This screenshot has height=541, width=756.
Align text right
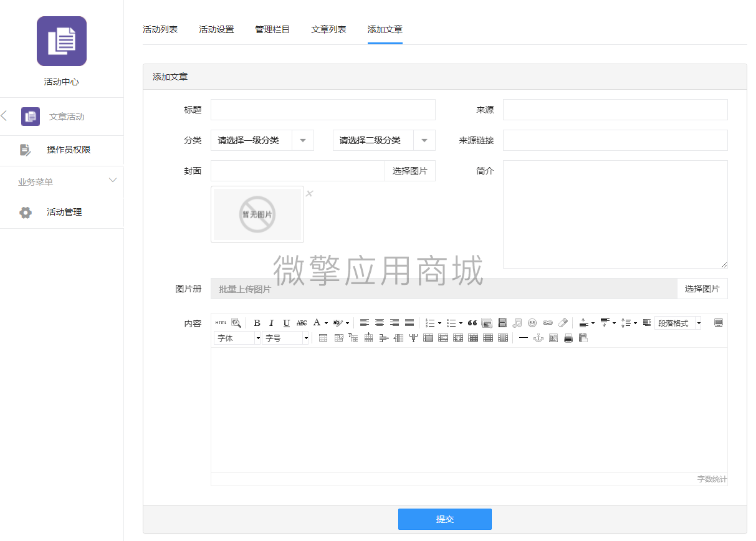coord(395,323)
